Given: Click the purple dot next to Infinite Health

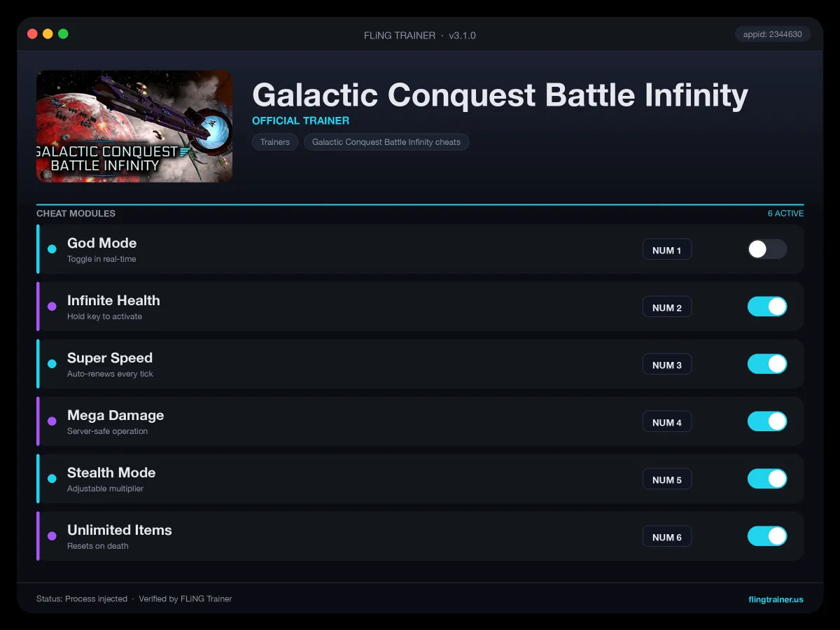Looking at the screenshot, I should pyautogui.click(x=52, y=307).
